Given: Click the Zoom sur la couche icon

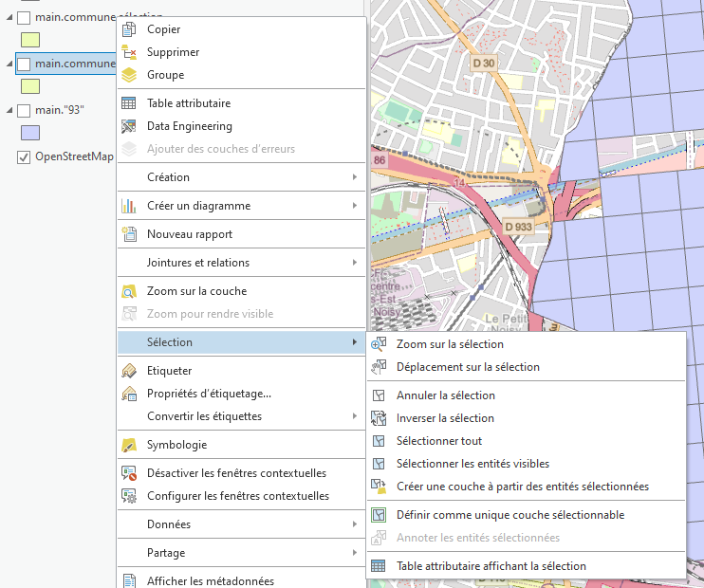Looking at the screenshot, I should (129, 291).
